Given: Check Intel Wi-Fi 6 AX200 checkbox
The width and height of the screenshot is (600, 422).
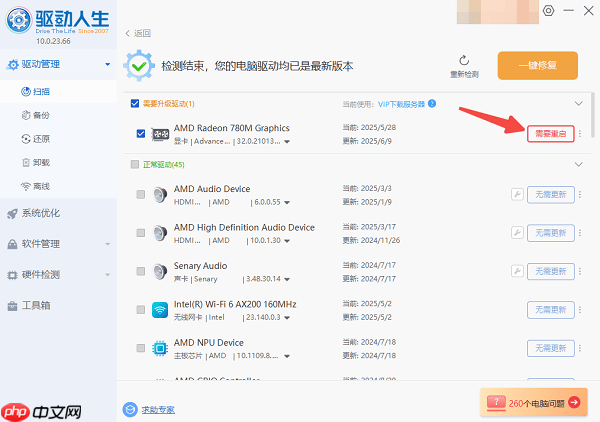Looking at the screenshot, I should pos(141,310).
